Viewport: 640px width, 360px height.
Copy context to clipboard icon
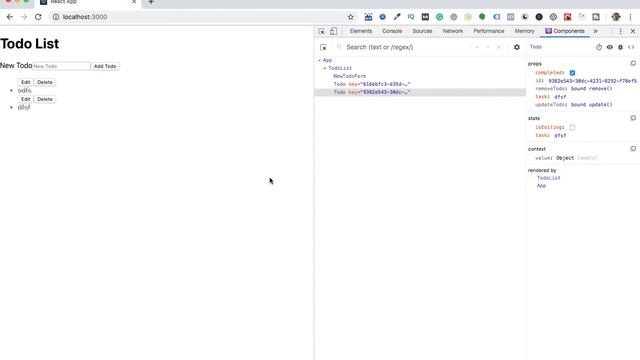(x=633, y=149)
